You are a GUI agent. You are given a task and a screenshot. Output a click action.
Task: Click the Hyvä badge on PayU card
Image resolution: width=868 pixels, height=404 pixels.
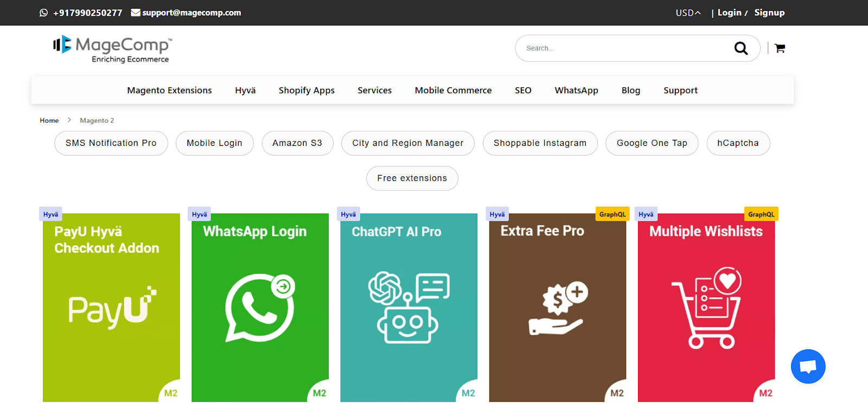51,214
